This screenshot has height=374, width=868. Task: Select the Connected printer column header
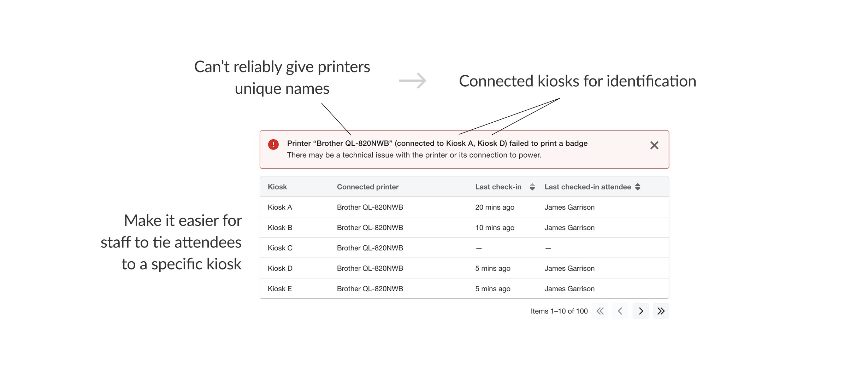pos(367,187)
